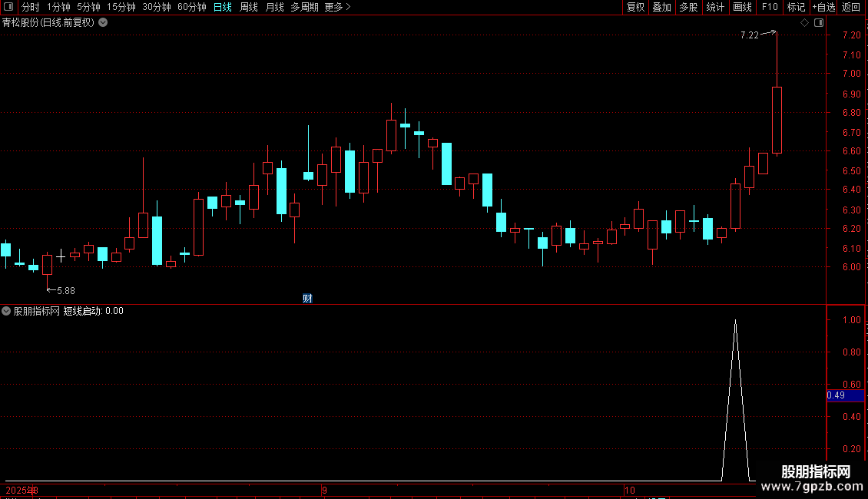Screen dimensions: 868x499
Task: Toggle the side panel icon near price axis
Action: tap(819, 23)
